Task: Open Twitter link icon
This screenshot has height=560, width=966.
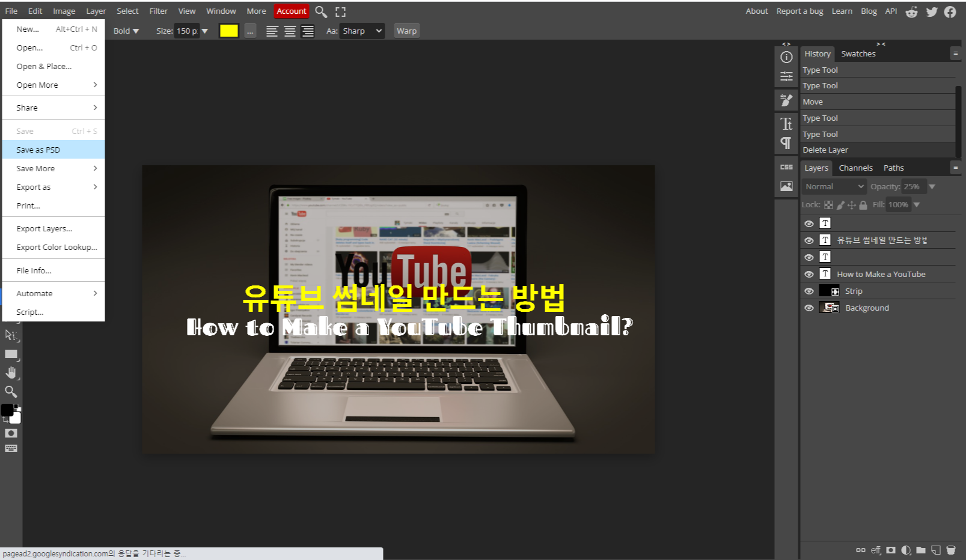Action: (x=932, y=12)
